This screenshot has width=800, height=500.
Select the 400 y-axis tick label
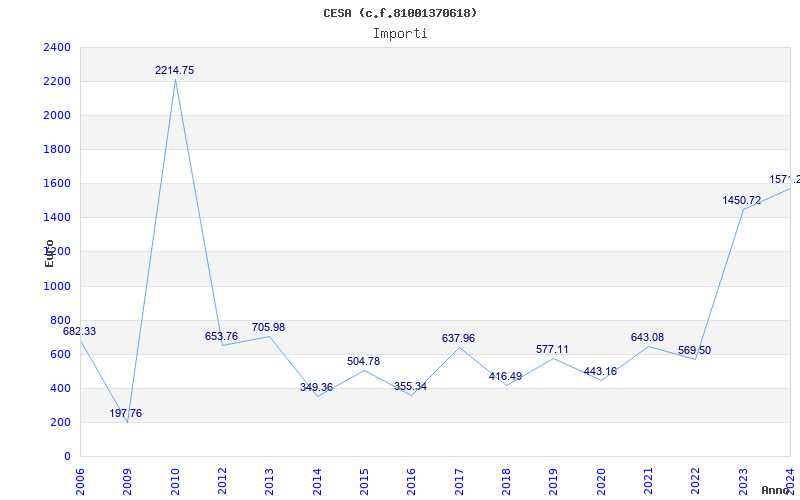click(x=60, y=388)
